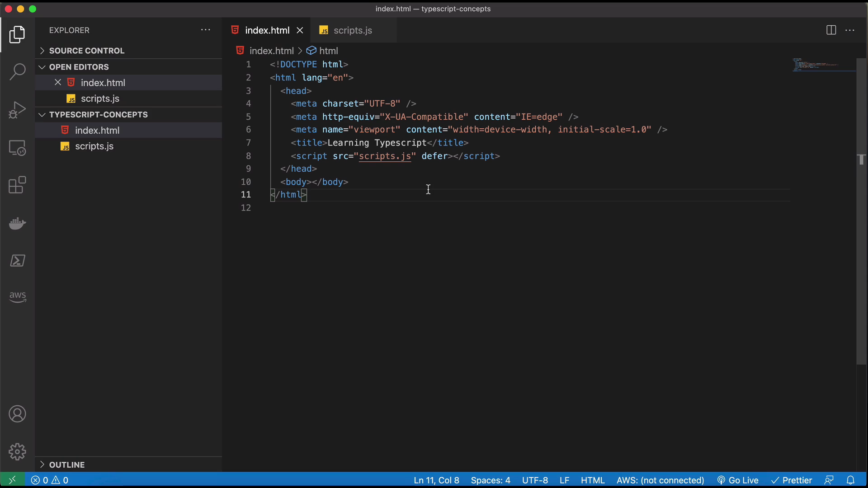Click line number 12 in the gutter
The image size is (868, 488).
pyautogui.click(x=245, y=208)
